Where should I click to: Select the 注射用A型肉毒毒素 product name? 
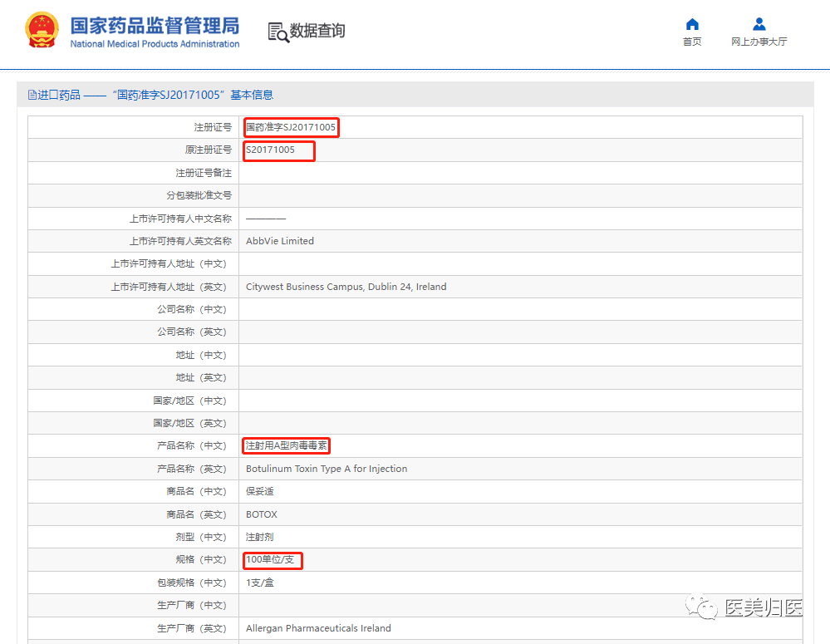point(287,445)
